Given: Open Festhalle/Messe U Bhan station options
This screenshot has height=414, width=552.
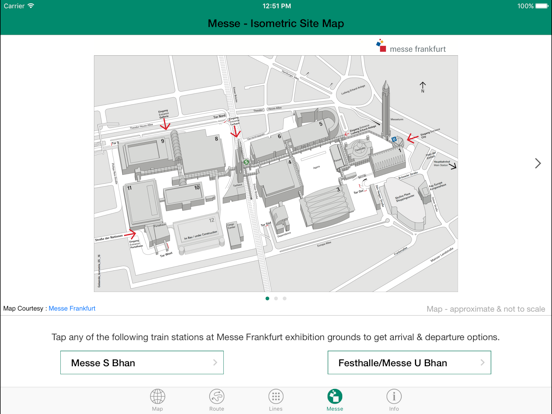Looking at the screenshot, I should [x=409, y=362].
